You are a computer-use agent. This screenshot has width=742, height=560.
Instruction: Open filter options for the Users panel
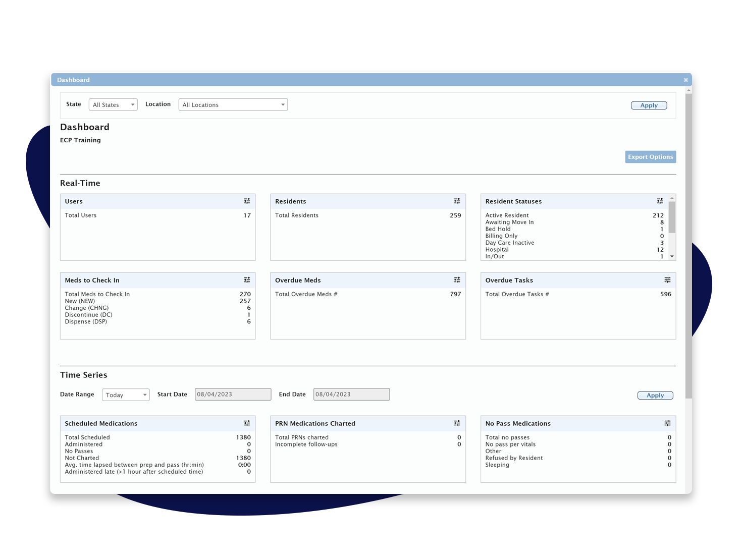tap(247, 201)
